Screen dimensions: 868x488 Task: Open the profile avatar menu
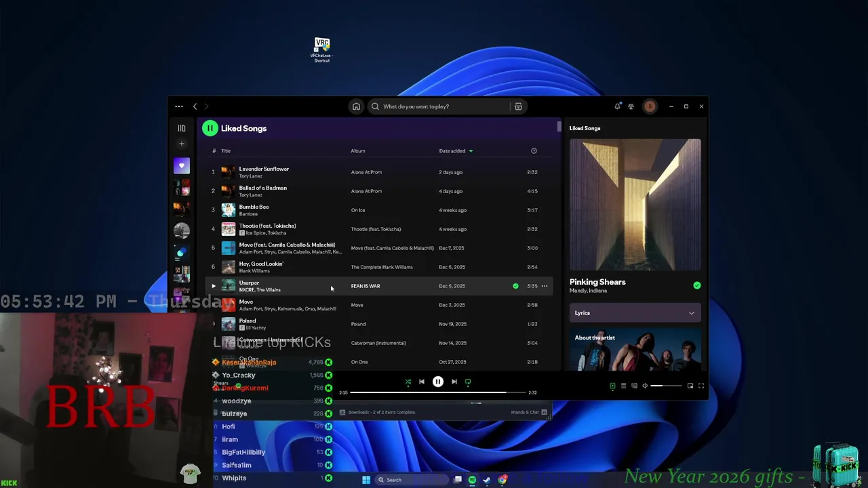point(650,106)
